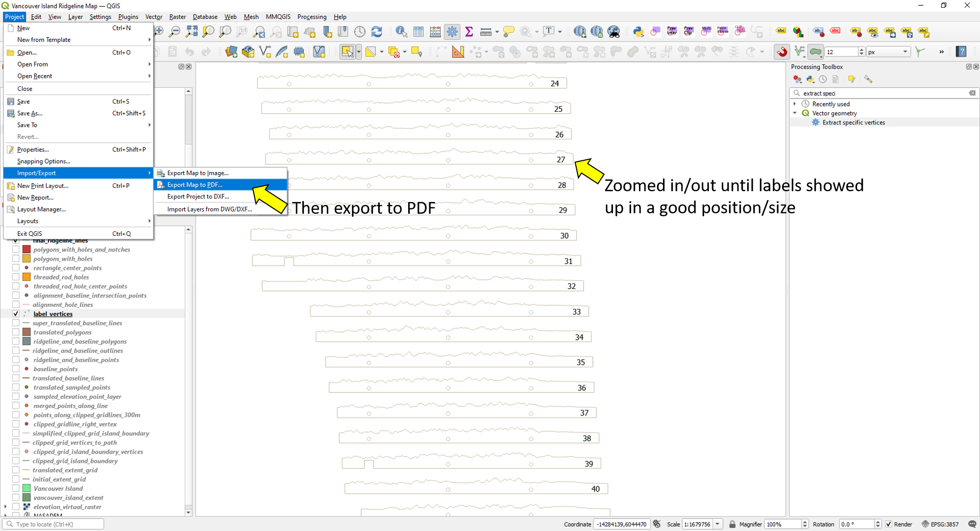Viewport: 980px width, 531px height.
Task: Click the Identify Features tool icon
Action: (x=401, y=32)
